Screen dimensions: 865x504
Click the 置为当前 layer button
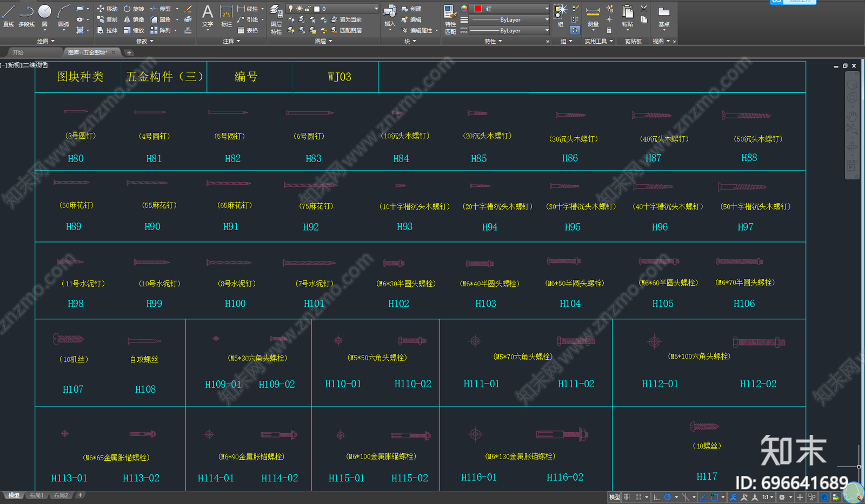click(345, 19)
